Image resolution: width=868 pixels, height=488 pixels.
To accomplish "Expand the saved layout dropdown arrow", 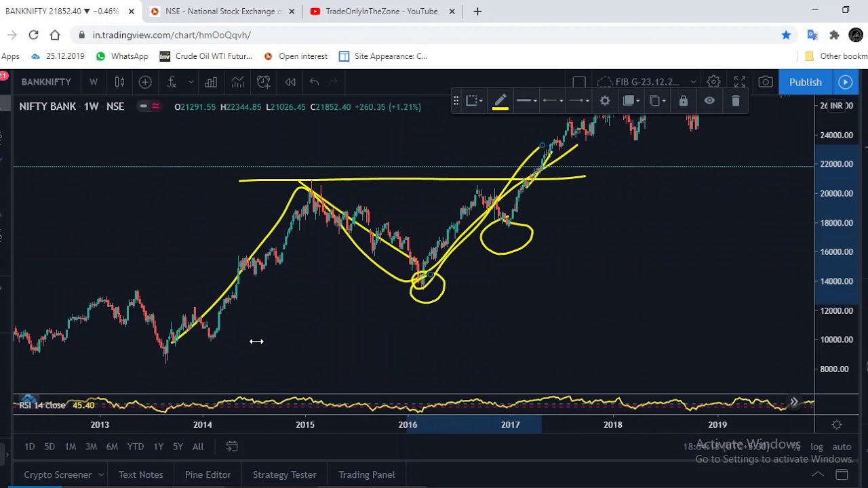I will coord(693,82).
